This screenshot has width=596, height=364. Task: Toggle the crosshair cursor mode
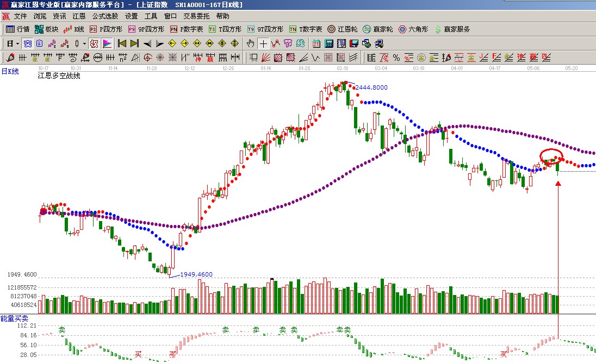coord(263,43)
